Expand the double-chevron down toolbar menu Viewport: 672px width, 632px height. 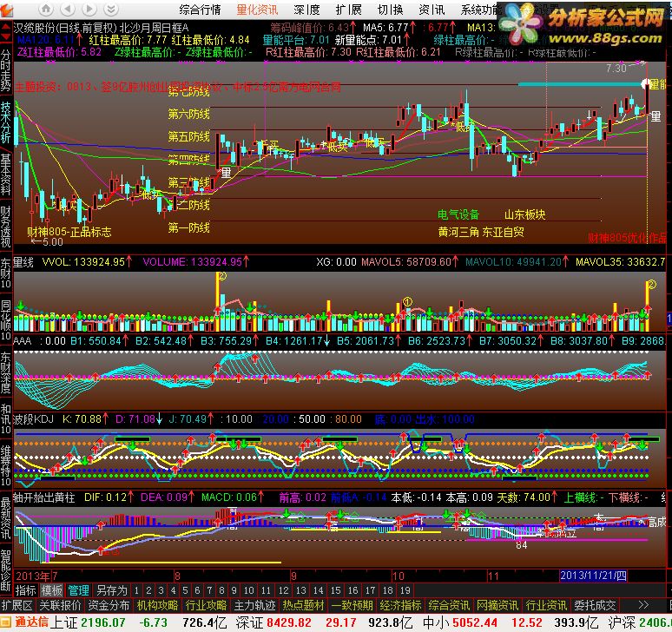(x=110, y=9)
